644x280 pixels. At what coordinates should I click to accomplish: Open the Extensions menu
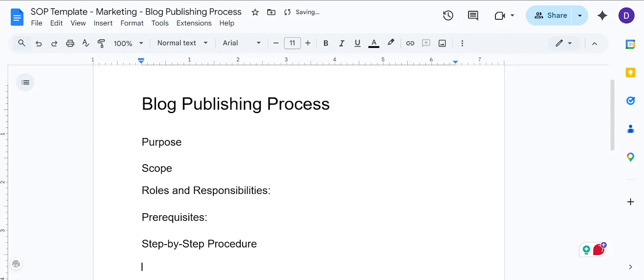click(x=194, y=23)
